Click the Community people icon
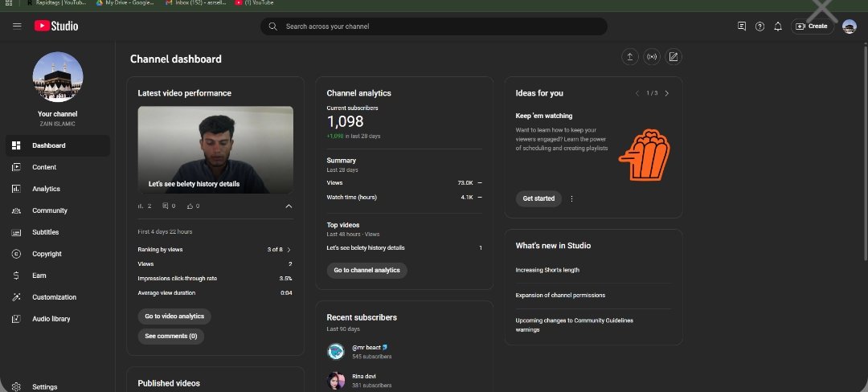Screen dimensions: 868x392 [x=16, y=210]
